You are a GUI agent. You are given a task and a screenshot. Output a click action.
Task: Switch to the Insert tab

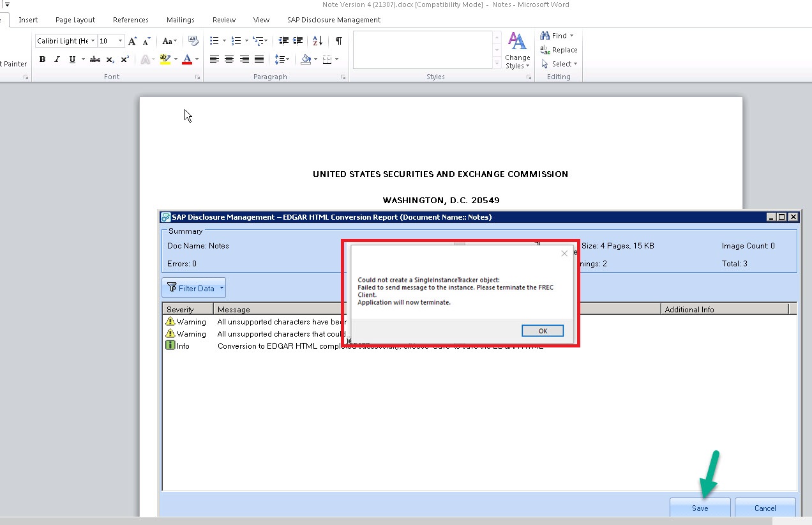coord(28,20)
